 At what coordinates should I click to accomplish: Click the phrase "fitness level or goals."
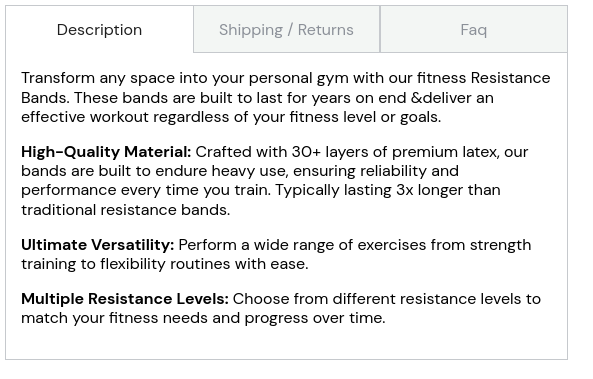pos(365,117)
